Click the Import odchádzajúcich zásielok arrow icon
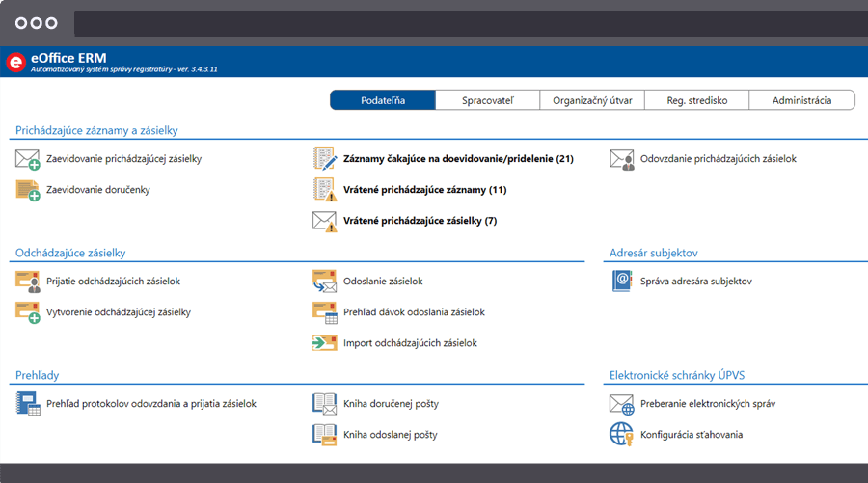 [324, 343]
